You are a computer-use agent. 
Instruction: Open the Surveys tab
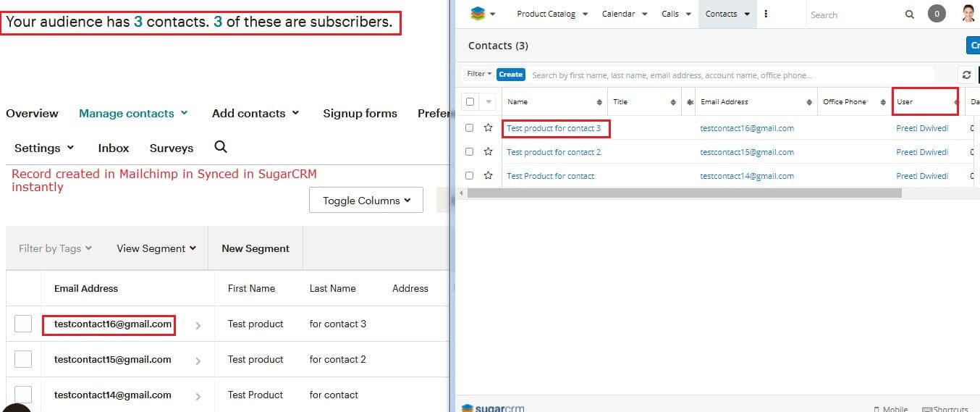click(172, 148)
